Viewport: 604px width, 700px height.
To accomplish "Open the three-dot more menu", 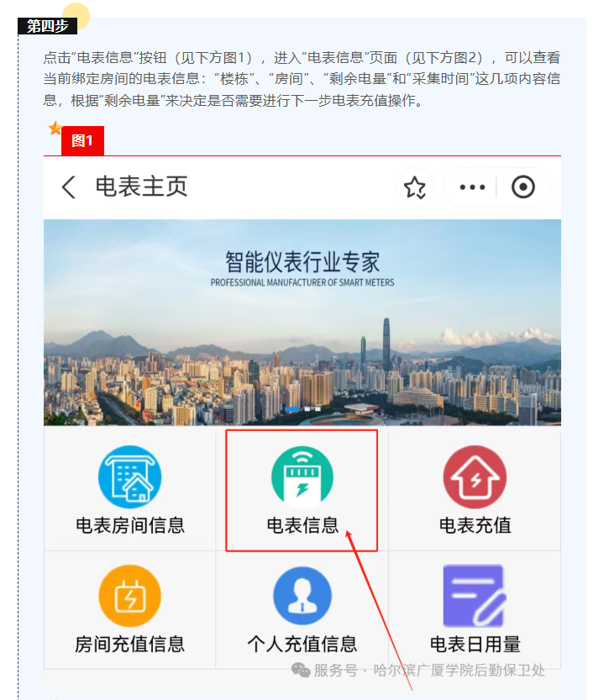I will click(472, 187).
